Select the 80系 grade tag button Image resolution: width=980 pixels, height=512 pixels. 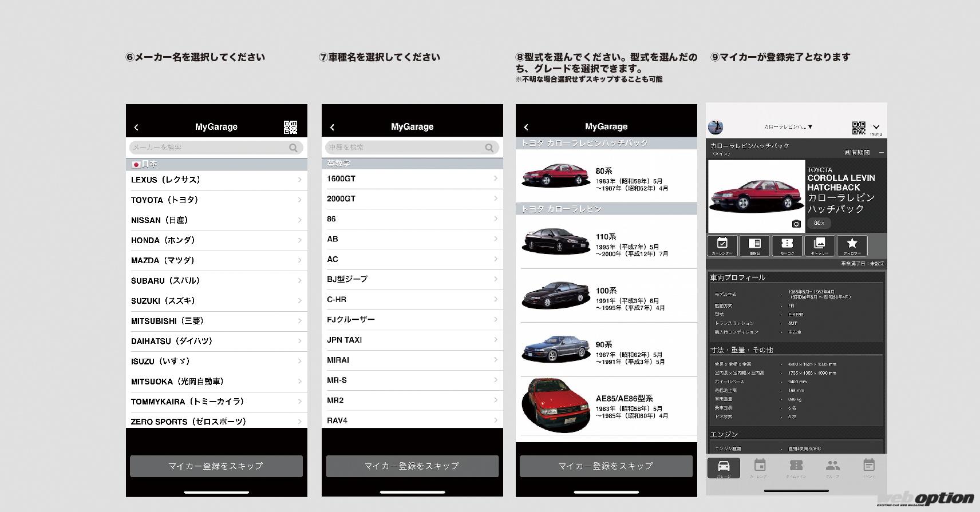pyautogui.click(x=819, y=223)
